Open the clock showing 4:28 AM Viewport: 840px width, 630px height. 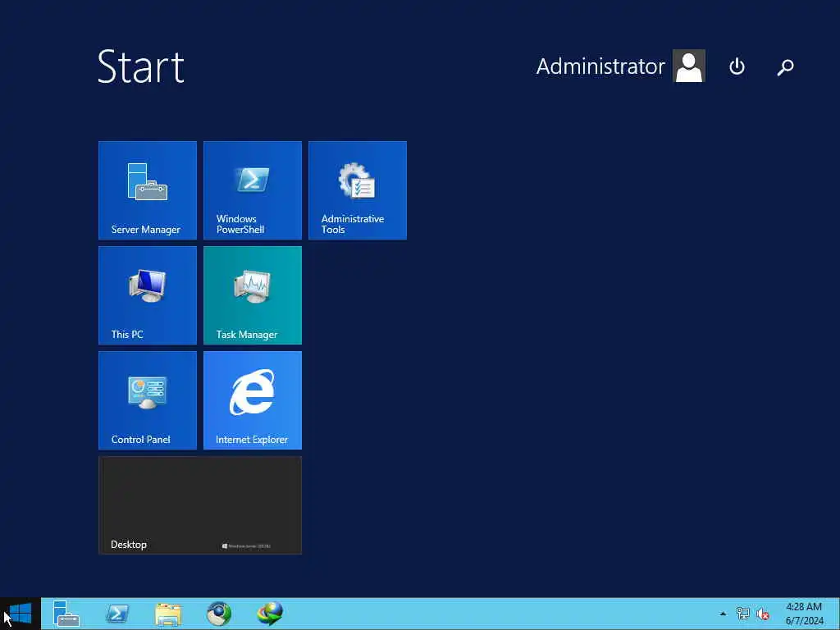tap(804, 614)
